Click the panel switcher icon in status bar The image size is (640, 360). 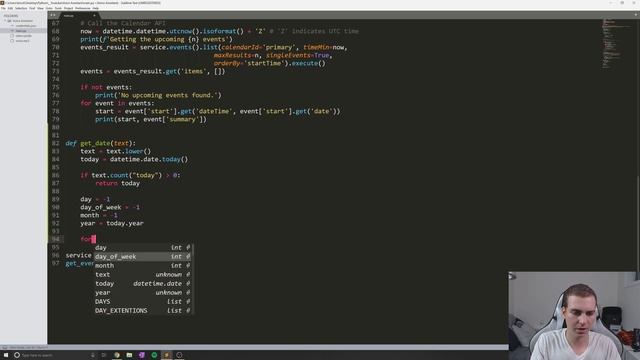[5, 347]
